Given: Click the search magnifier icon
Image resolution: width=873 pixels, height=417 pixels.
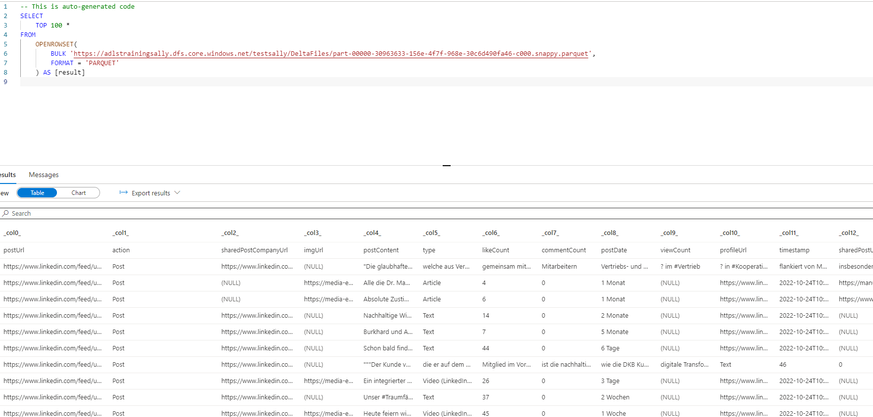Looking at the screenshot, I should [6, 214].
